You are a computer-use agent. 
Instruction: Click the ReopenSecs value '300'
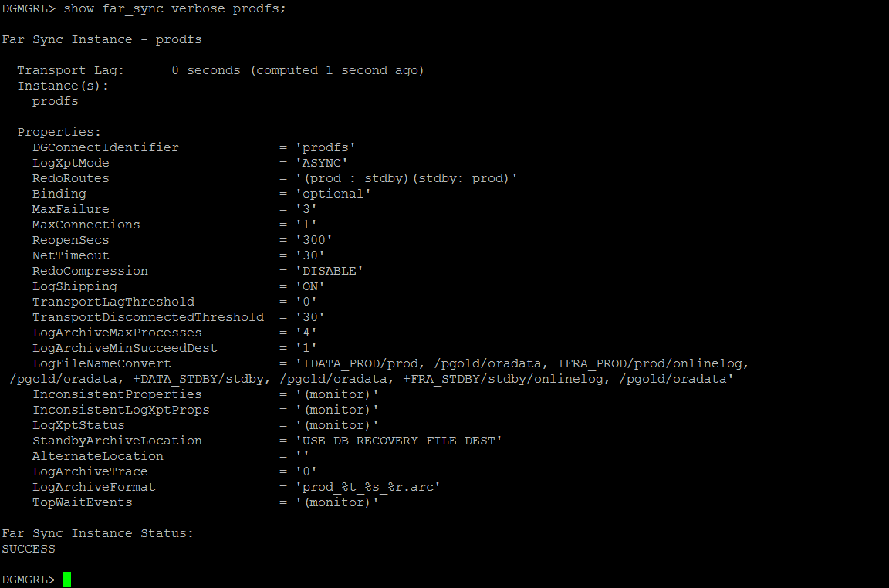(313, 240)
